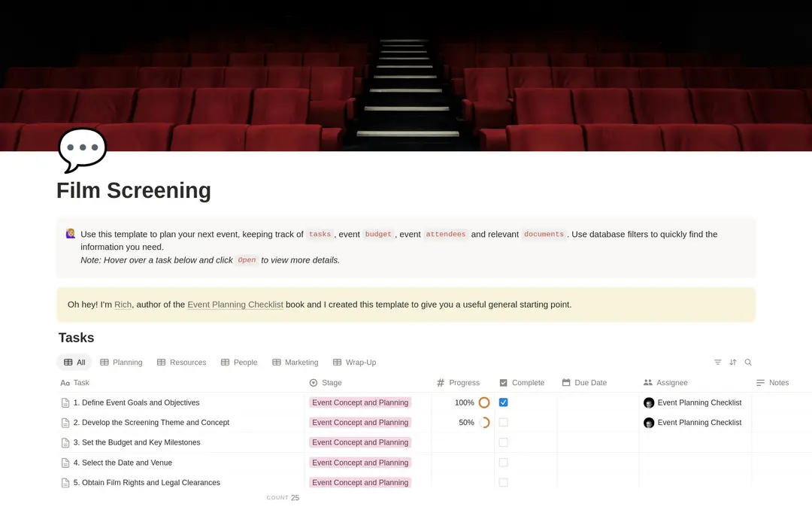Switch to the Wrap-Up view tab
812x507 pixels.
pos(354,363)
